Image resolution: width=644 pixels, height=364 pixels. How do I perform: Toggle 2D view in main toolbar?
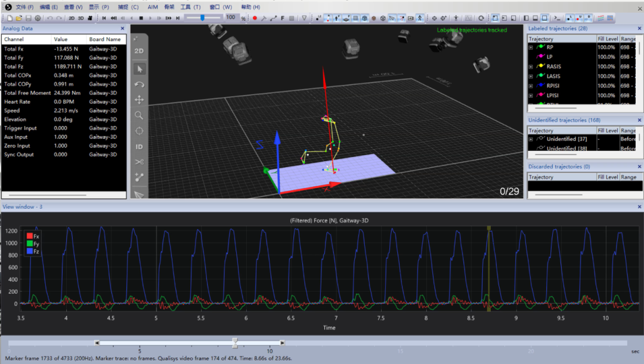pos(72,18)
